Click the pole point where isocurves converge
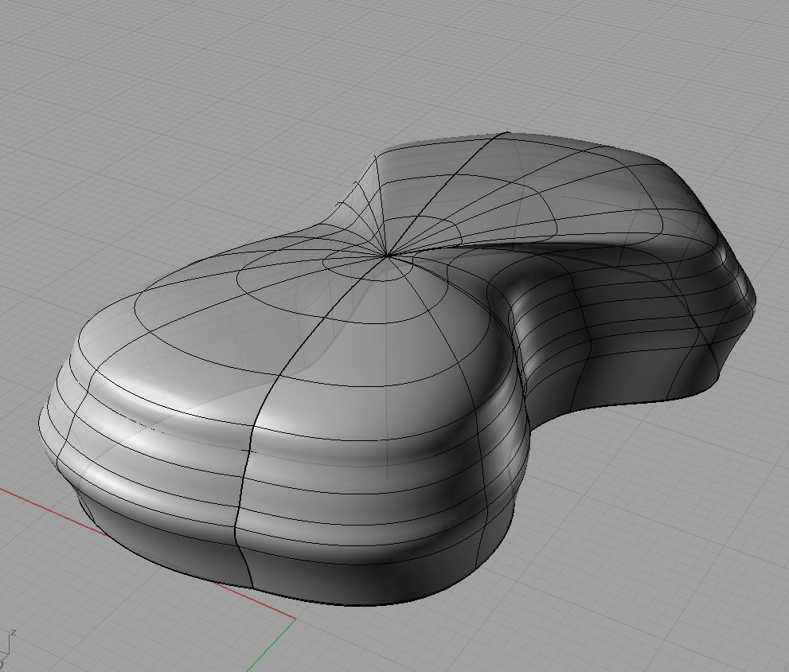The image size is (789, 672). pyautogui.click(x=387, y=256)
